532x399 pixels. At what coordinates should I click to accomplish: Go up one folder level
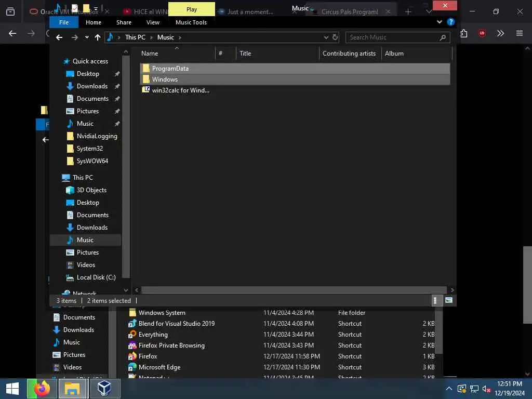(x=98, y=37)
